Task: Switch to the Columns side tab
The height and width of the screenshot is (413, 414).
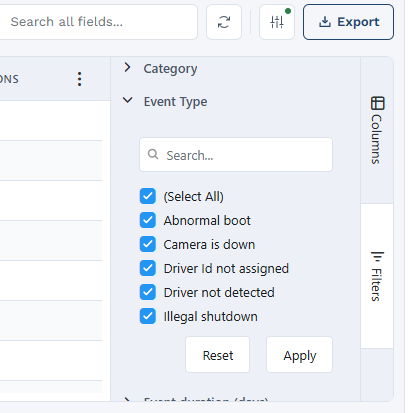Action: click(377, 130)
